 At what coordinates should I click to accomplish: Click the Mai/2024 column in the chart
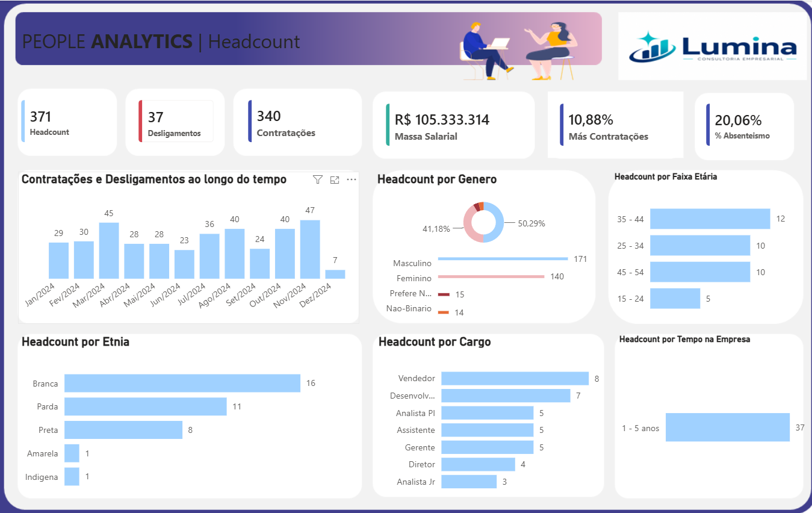pos(159,261)
